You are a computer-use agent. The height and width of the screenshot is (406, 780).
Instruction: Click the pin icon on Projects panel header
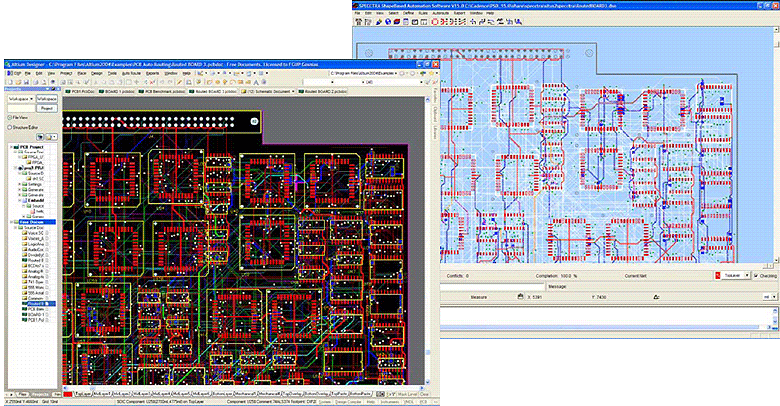pos(53,89)
